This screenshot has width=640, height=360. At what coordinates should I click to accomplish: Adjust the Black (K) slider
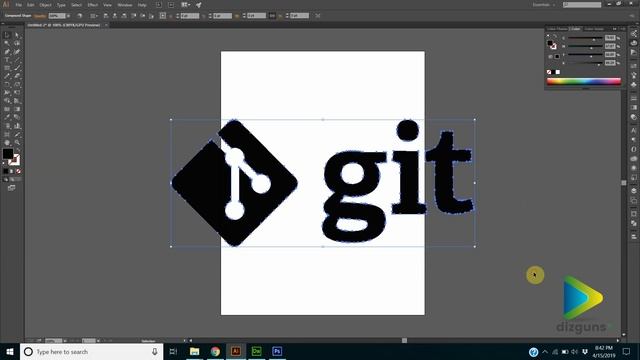point(585,63)
